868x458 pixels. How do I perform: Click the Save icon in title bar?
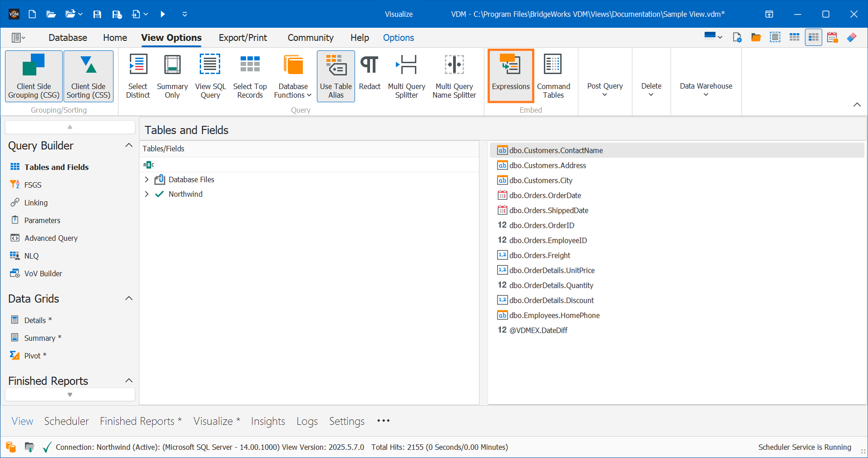(97, 14)
